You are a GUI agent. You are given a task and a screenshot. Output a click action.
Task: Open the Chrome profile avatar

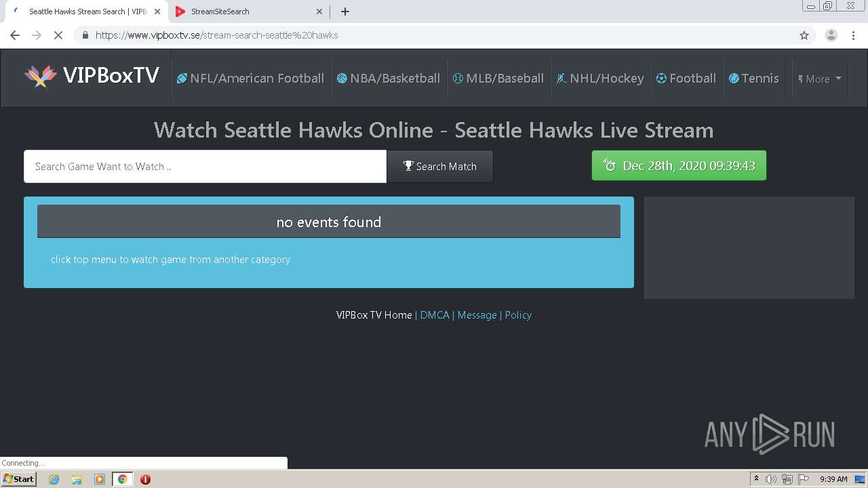(831, 35)
